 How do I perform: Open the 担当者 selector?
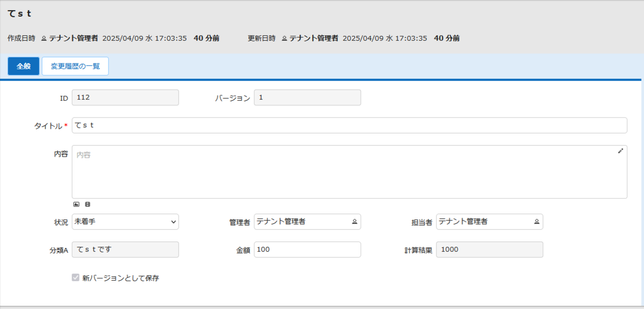pos(489,222)
